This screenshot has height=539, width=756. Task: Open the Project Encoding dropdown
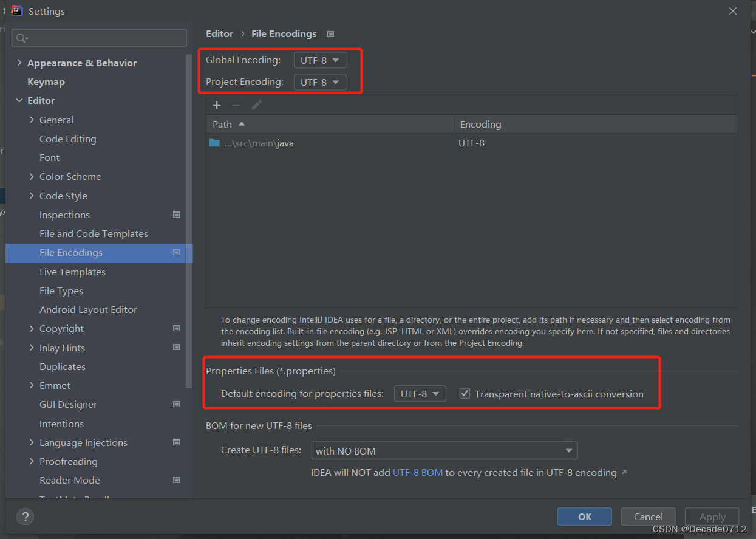[x=320, y=82]
